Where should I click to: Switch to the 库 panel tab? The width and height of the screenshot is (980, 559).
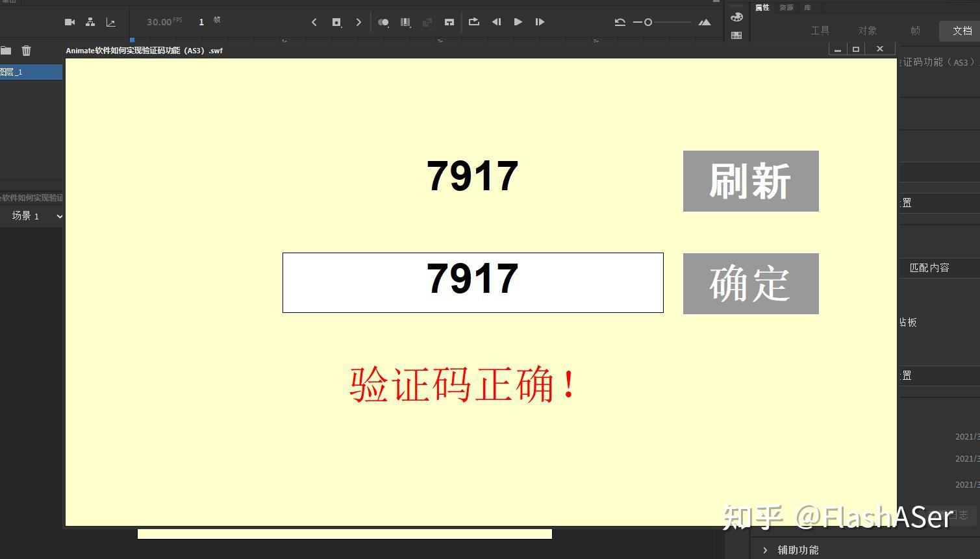(x=807, y=7)
